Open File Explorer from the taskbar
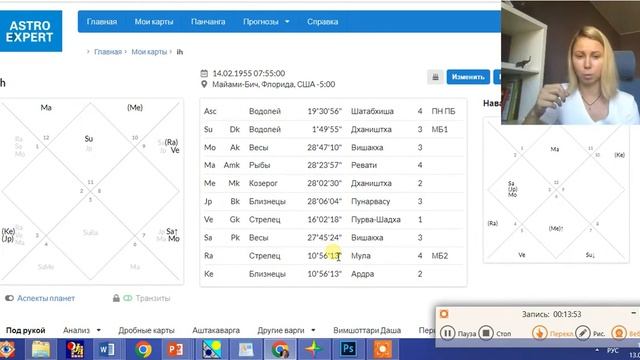This screenshot has width=640, height=360. pos(41,349)
